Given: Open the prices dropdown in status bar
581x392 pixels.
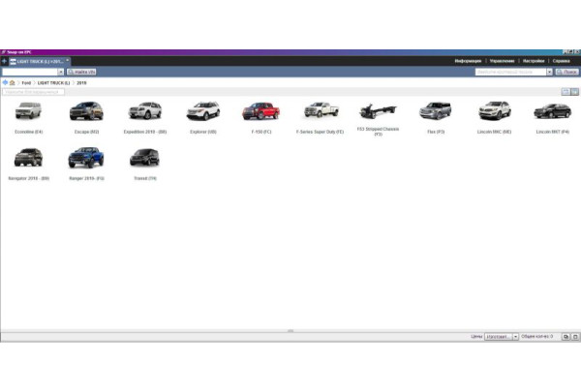Looking at the screenshot, I should pos(515,336).
